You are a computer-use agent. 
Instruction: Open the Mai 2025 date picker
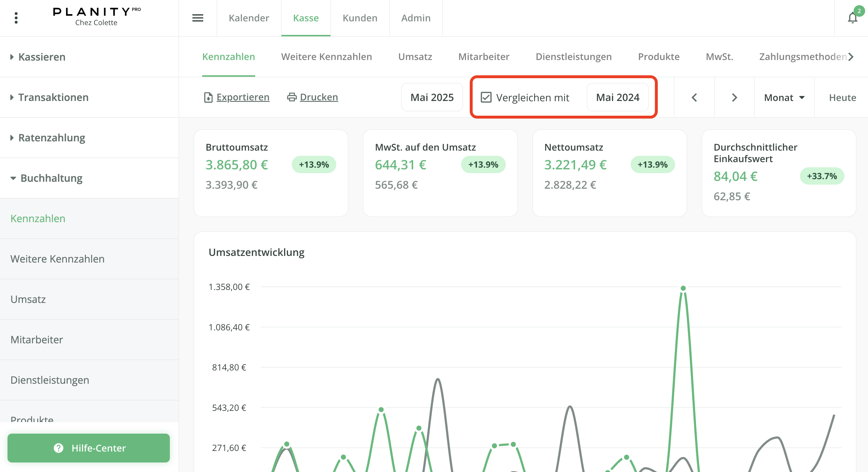pos(432,98)
